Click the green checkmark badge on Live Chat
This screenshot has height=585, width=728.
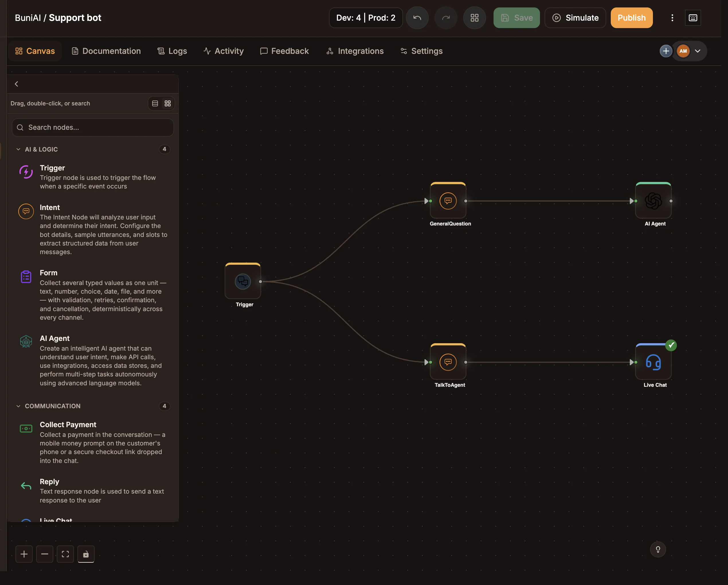click(x=671, y=345)
